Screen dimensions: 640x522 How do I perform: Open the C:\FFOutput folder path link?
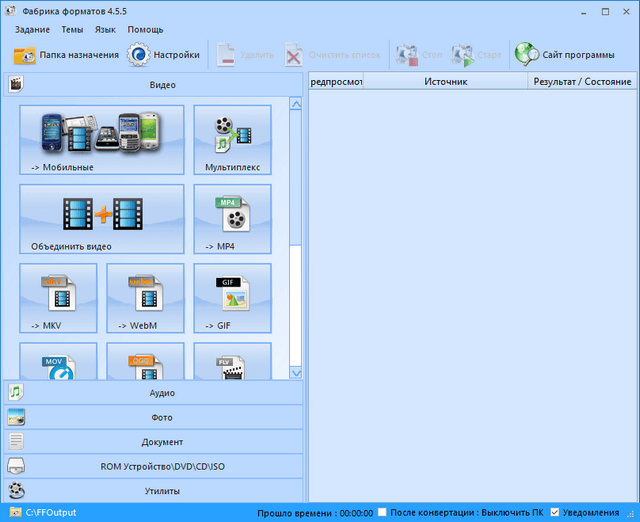pyautogui.click(x=50, y=512)
